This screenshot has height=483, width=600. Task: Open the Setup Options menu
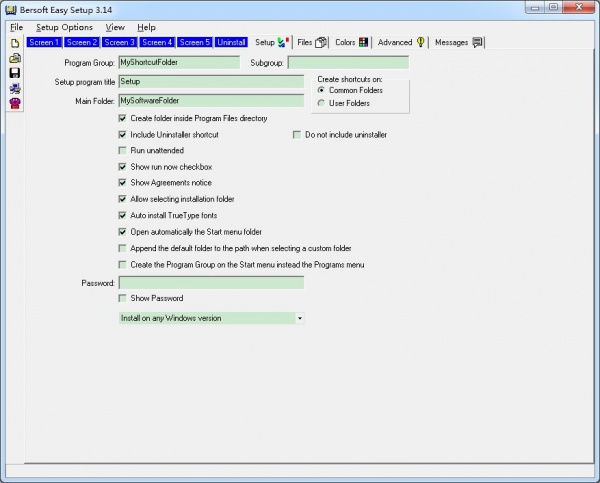click(64, 27)
